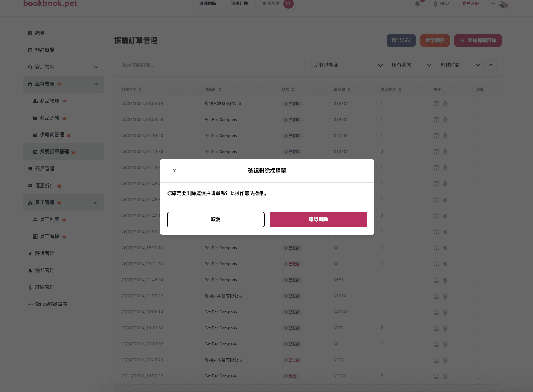Image resolution: width=533 pixels, height=392 pixels.
Task: Delete icon for 01:42:56 已發貨 order
Action: [x=445, y=152]
